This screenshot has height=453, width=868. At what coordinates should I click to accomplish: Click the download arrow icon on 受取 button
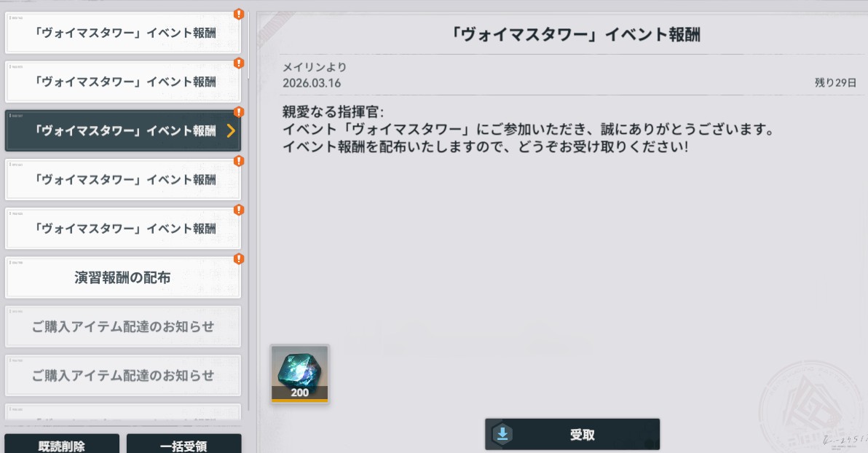[x=502, y=434]
